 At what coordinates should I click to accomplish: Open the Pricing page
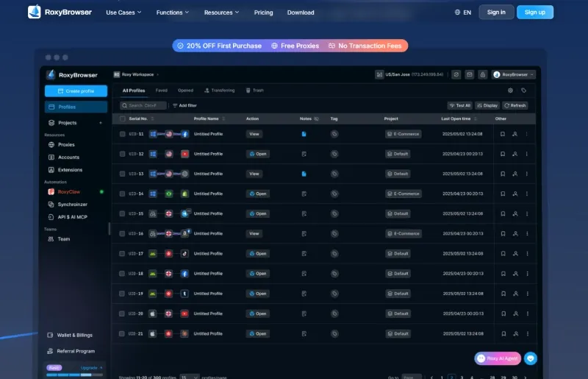(x=263, y=13)
